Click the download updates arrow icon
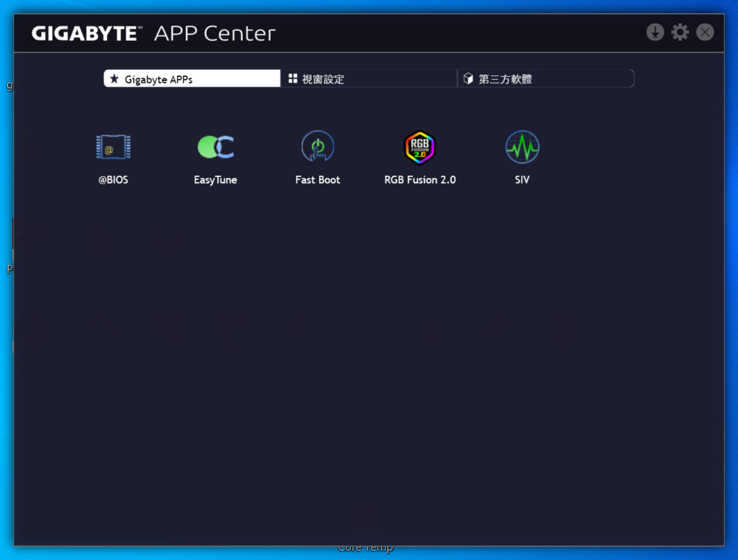This screenshot has height=560, width=738. tap(655, 32)
